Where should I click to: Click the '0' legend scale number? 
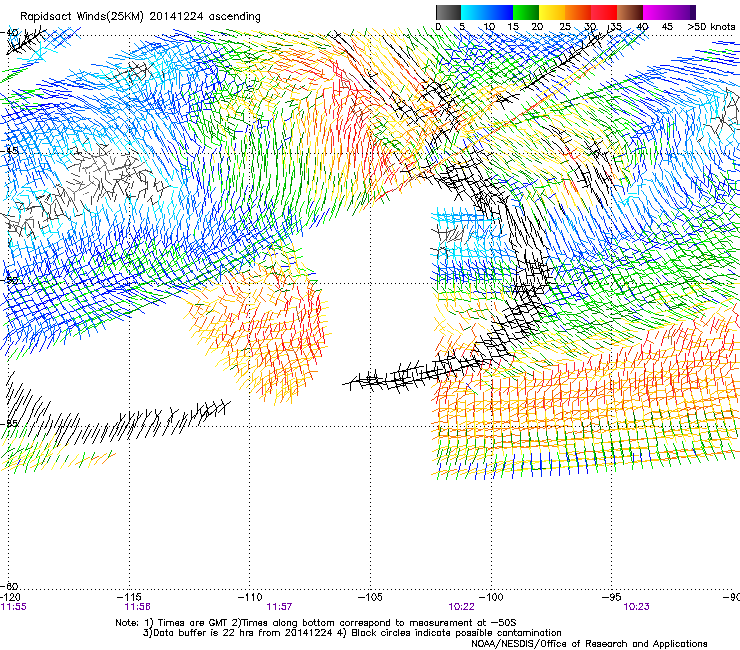click(x=438, y=27)
